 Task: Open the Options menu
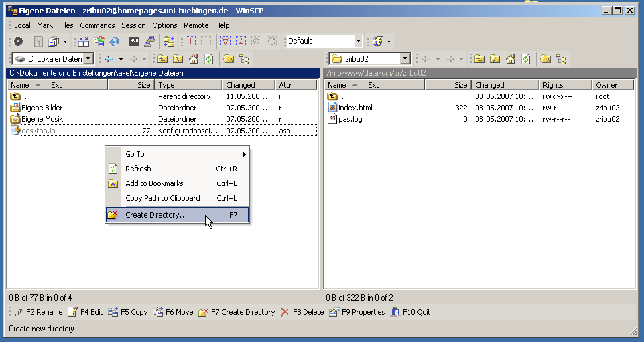165,25
